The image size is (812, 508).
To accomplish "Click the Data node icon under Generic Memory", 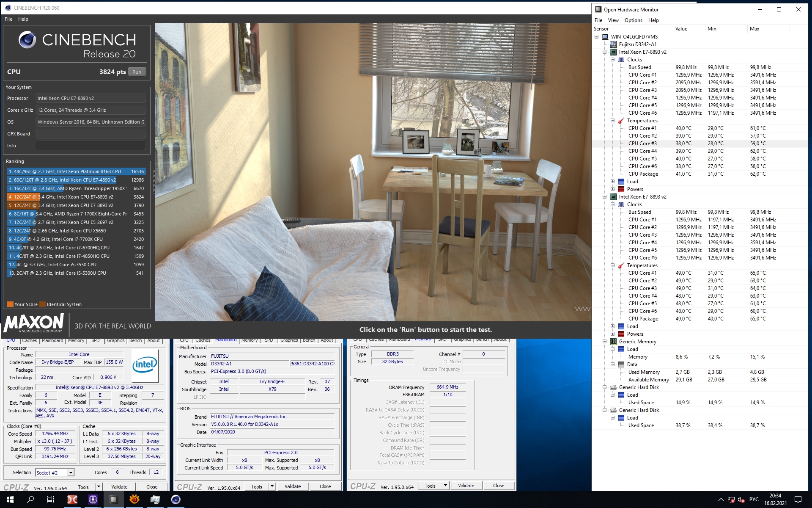I will tap(621, 364).
